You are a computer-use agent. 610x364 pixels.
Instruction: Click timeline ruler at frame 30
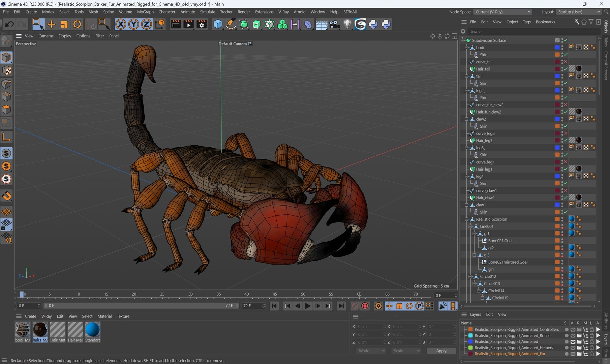190,295
